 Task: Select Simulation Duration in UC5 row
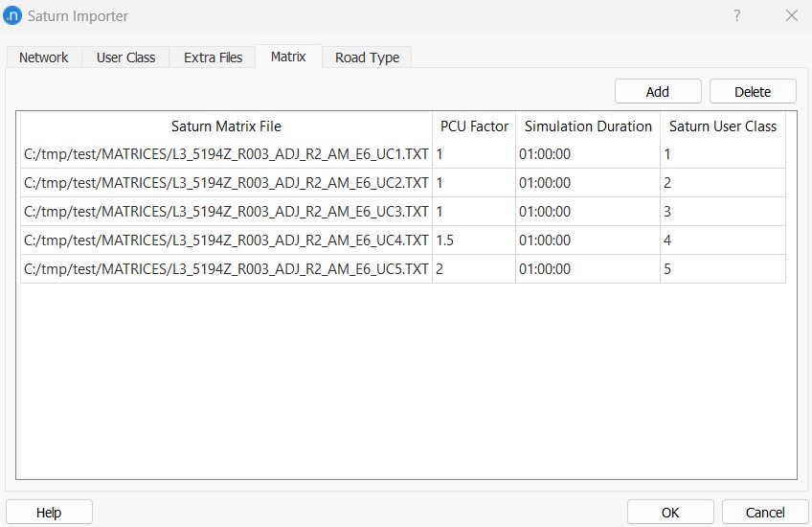[588, 269]
